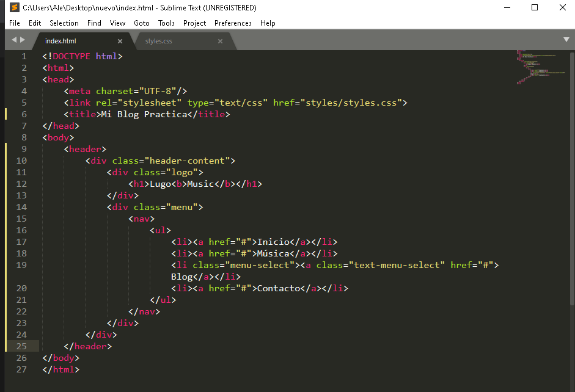Click the word "Lugo" in the h1
Screen dimensions: 575x392
[x=161, y=184]
